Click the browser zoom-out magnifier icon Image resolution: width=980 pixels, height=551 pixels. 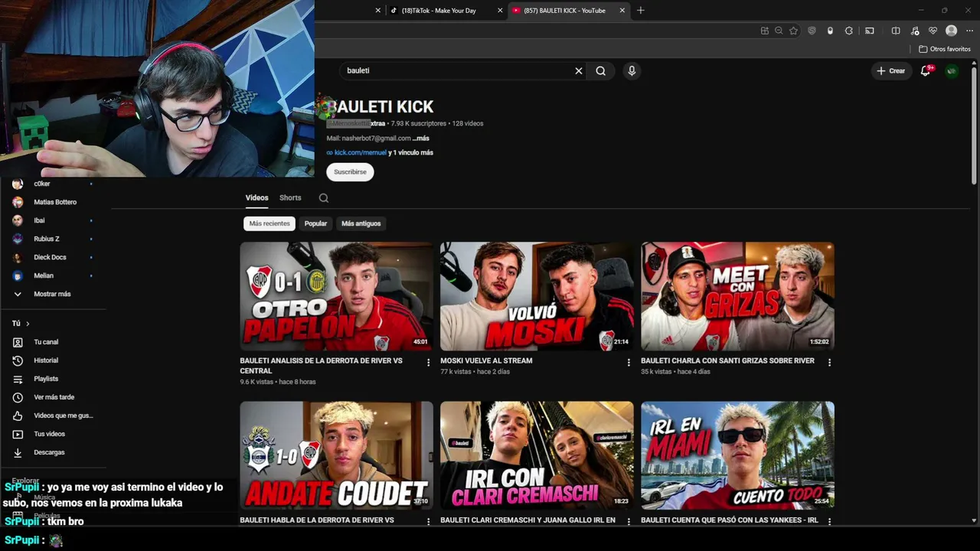coord(779,31)
